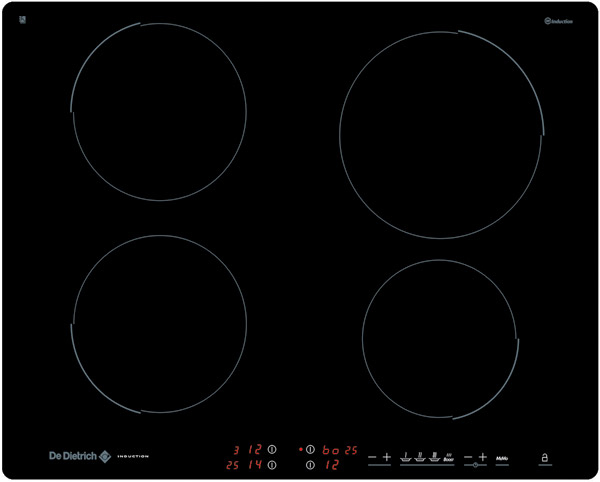
Task: Decrease the timer with its minus key
Action: pos(467,457)
